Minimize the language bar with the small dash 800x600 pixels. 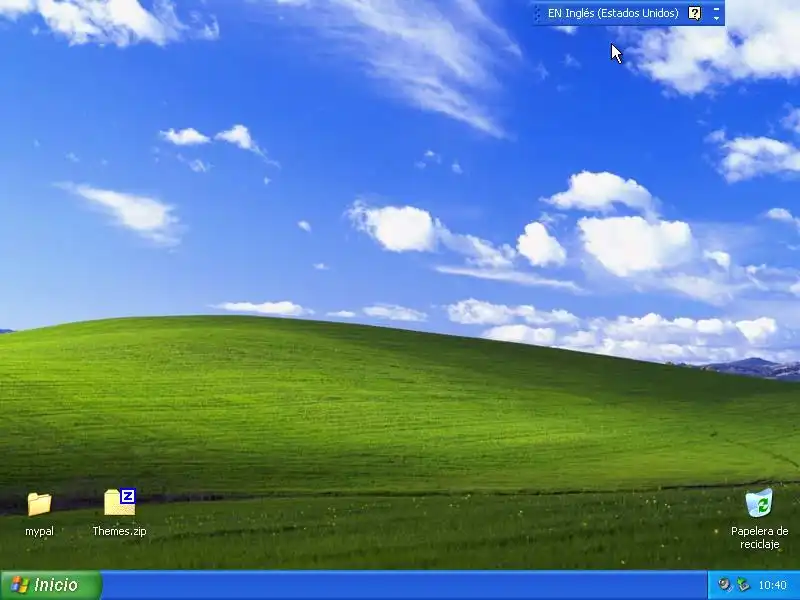point(716,8)
